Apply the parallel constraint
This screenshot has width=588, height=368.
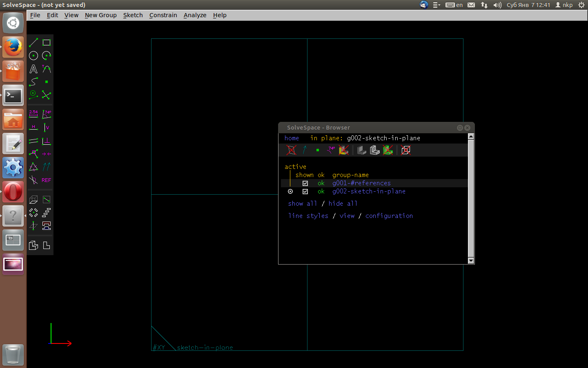33,141
